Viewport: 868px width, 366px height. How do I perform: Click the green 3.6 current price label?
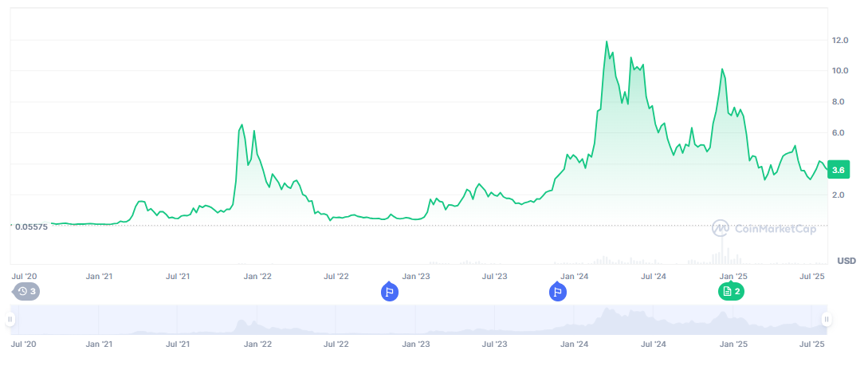click(838, 170)
